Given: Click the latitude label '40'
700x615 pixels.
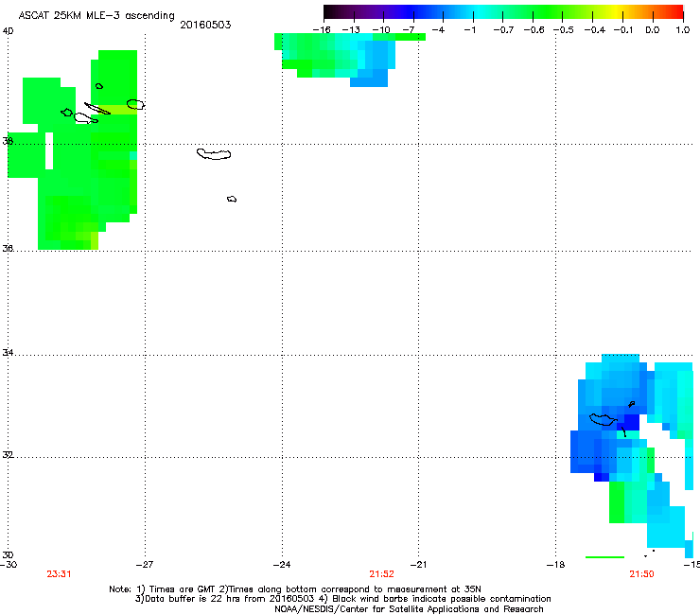Looking at the screenshot, I should click(8, 31).
